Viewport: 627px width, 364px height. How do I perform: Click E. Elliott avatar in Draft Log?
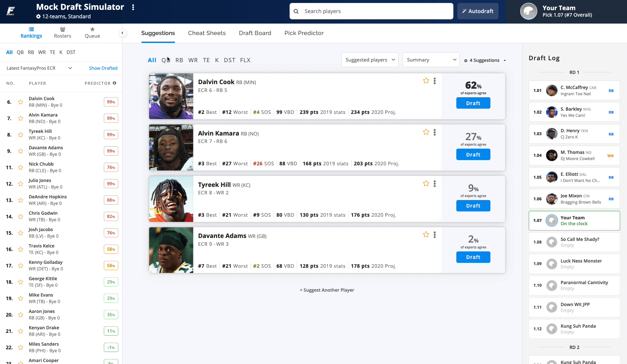coord(552,177)
